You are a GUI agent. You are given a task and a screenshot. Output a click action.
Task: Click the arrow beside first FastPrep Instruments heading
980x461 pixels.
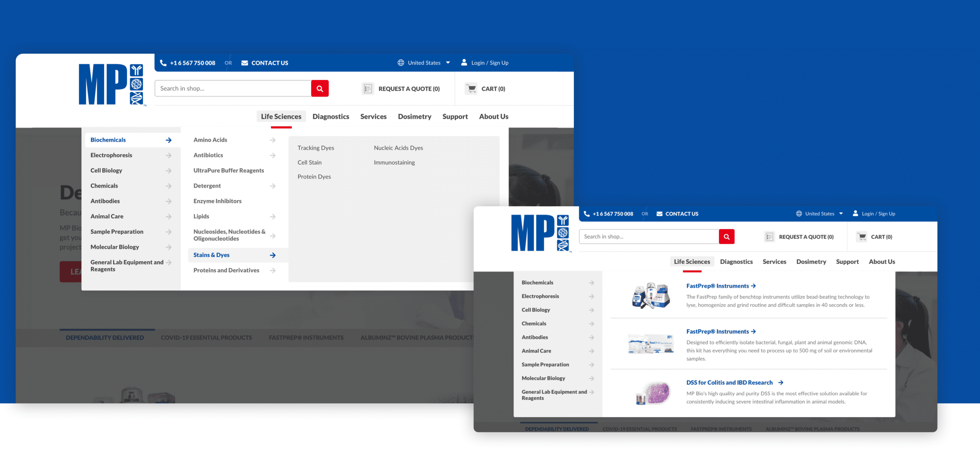(753, 286)
